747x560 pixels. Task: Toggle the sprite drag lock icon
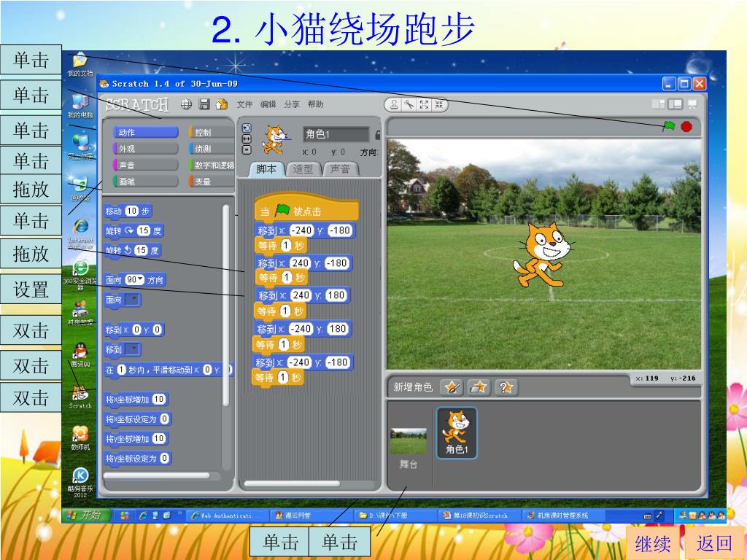[x=378, y=135]
